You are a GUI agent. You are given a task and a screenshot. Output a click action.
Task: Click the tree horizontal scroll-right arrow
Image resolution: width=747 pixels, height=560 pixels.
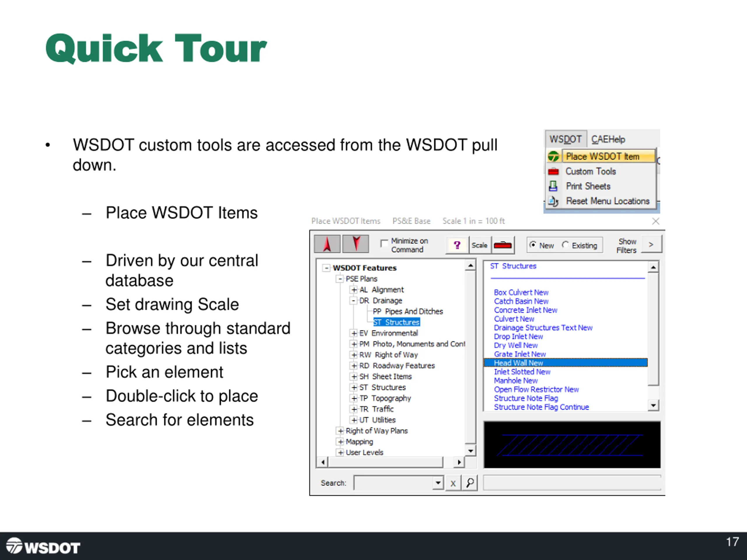[459, 462]
